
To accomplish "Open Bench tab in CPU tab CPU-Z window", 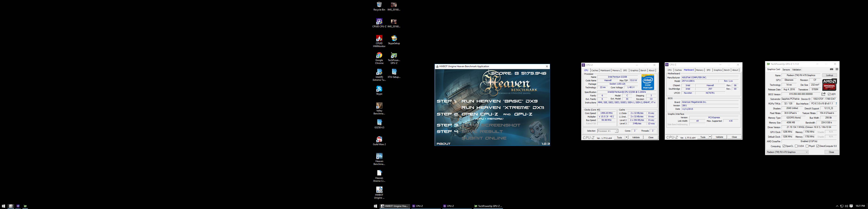I will pyautogui.click(x=643, y=70).
